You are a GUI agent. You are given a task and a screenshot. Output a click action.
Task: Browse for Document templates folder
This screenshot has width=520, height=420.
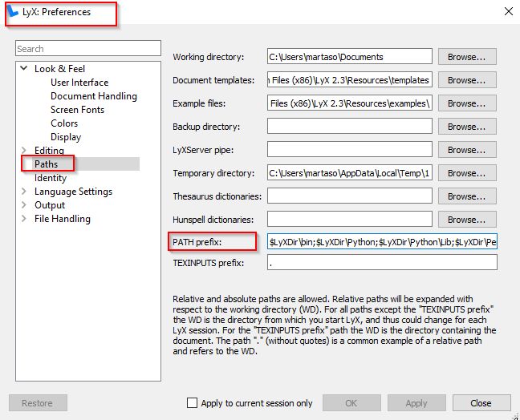(467, 80)
